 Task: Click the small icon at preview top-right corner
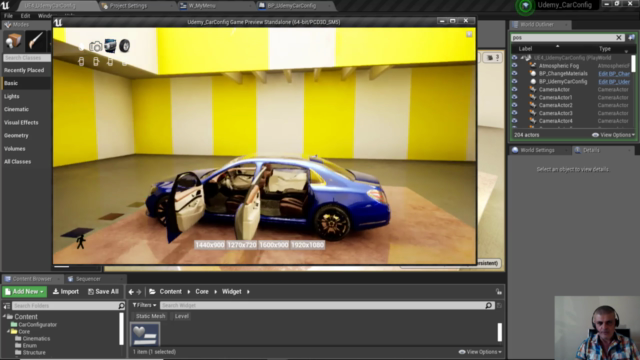[469, 34]
